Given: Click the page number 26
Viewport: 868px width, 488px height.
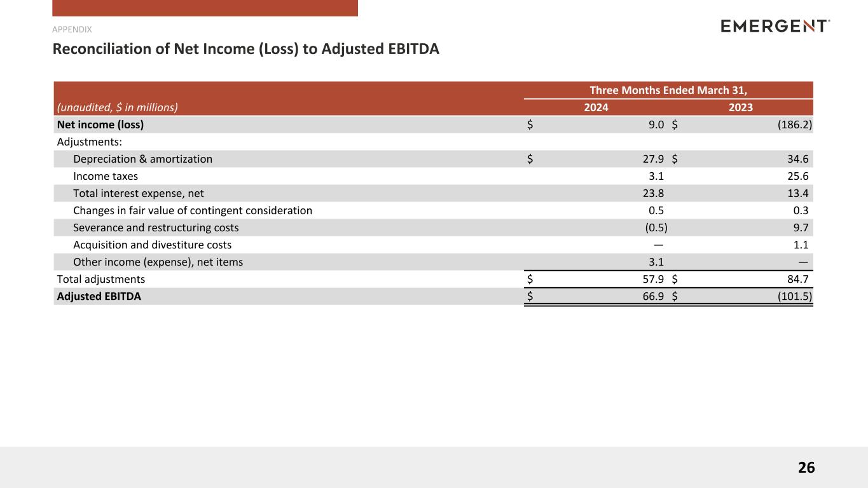Looking at the screenshot, I should [806, 468].
